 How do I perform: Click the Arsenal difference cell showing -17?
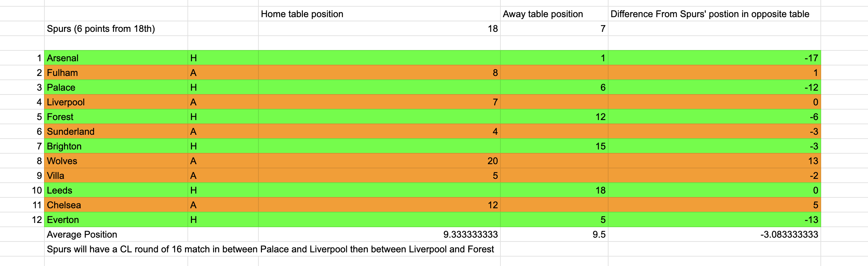point(714,58)
